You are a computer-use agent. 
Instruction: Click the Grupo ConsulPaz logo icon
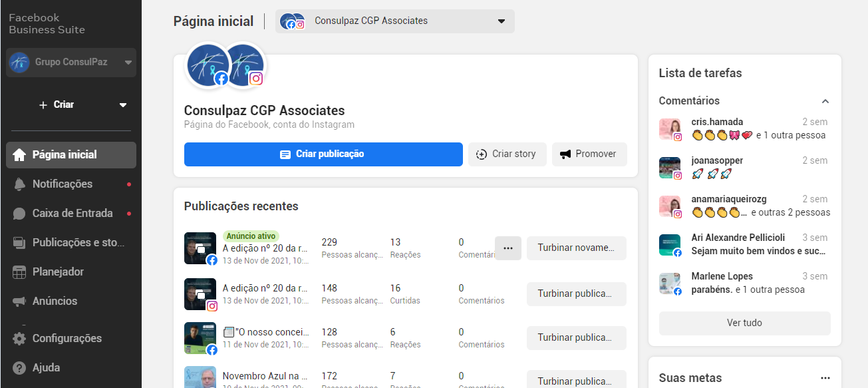click(19, 63)
